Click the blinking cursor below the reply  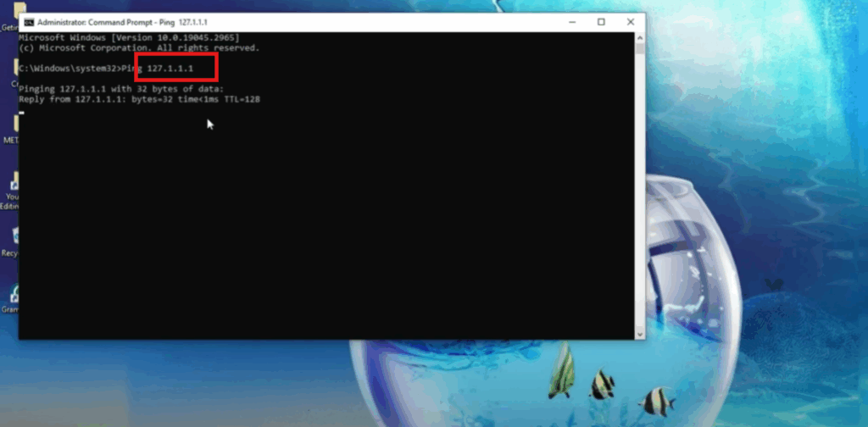21,110
